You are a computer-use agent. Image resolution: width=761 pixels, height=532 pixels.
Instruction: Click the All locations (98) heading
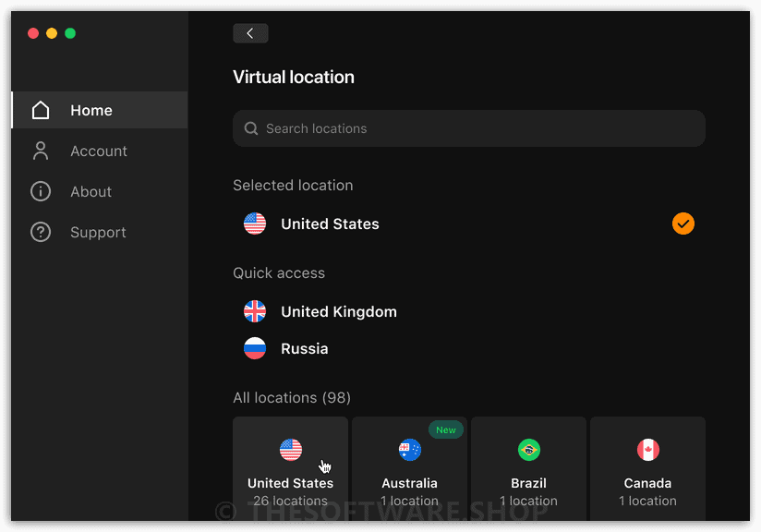pyautogui.click(x=292, y=398)
